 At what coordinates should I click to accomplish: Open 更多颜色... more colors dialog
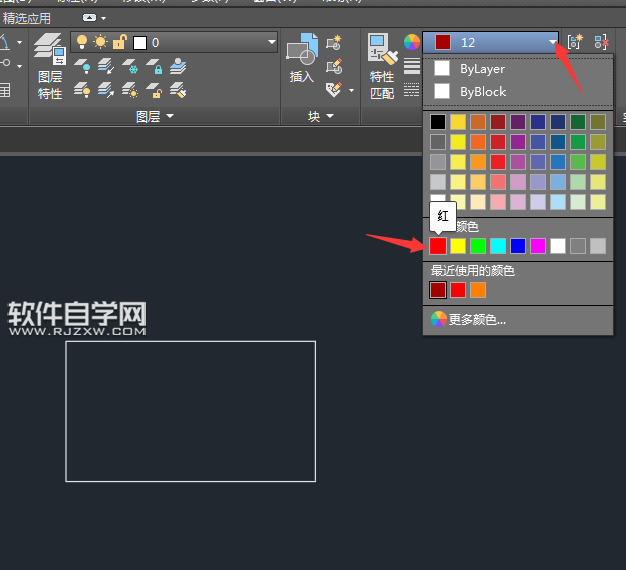[x=518, y=320]
